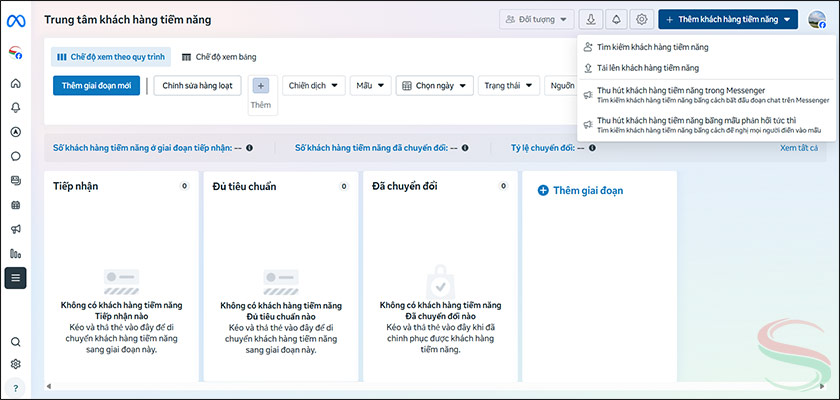Open the sidebar search magnifier icon

(x=15, y=341)
